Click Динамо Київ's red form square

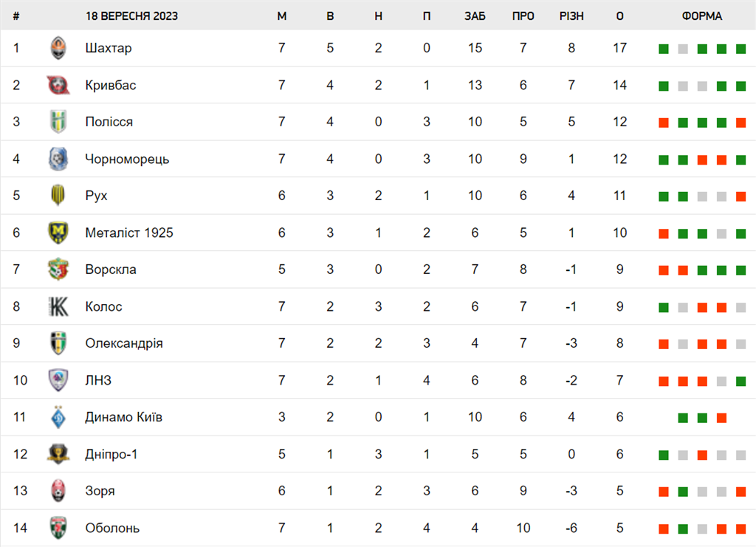[x=722, y=418]
